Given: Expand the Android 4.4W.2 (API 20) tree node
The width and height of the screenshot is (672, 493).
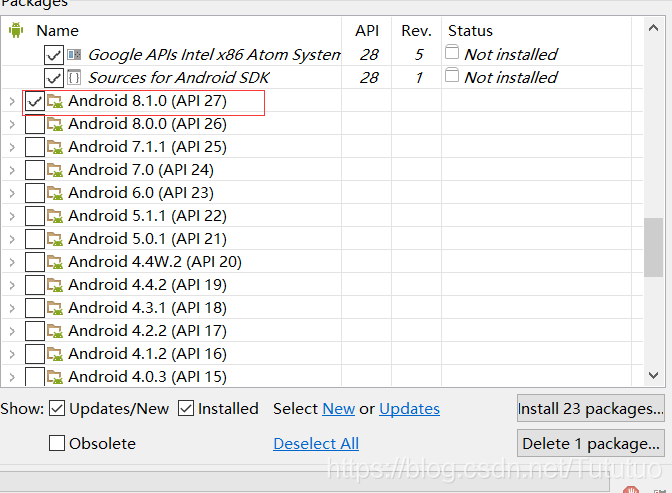Looking at the screenshot, I should pos(12,263).
